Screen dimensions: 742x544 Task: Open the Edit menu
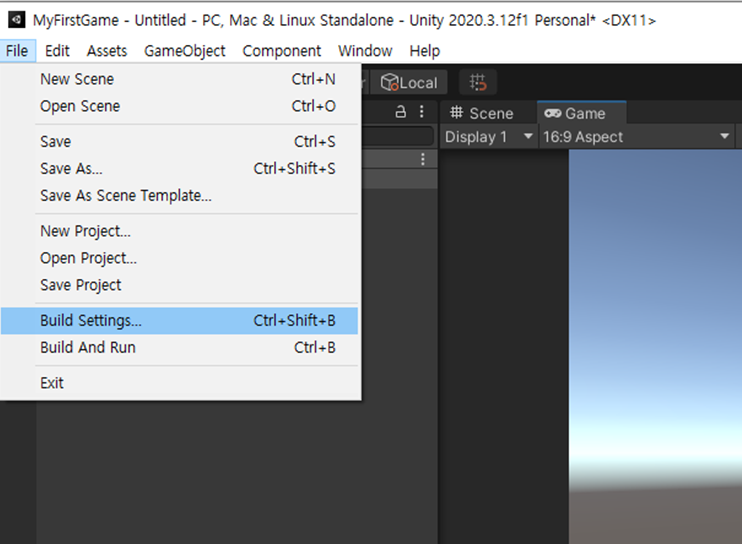(57, 51)
